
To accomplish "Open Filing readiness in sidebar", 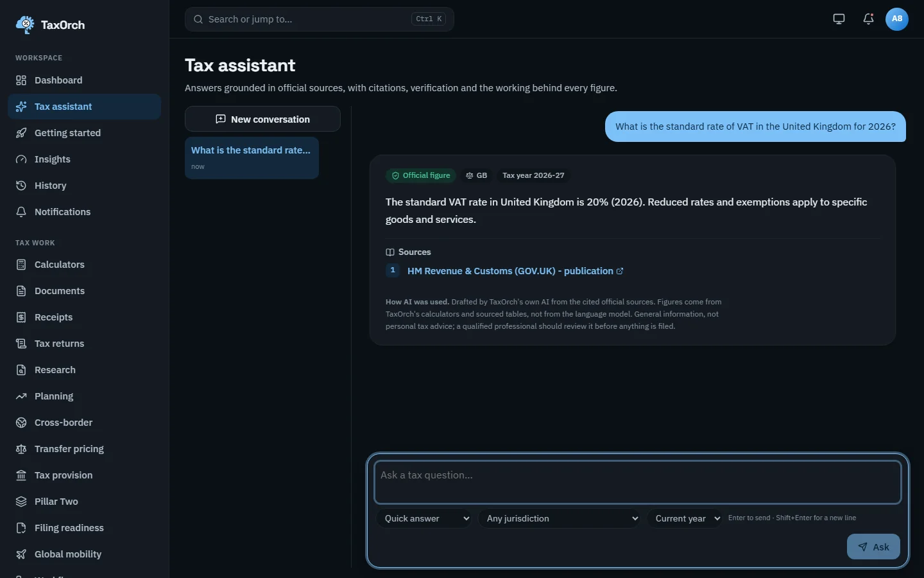I will click(x=84, y=528).
